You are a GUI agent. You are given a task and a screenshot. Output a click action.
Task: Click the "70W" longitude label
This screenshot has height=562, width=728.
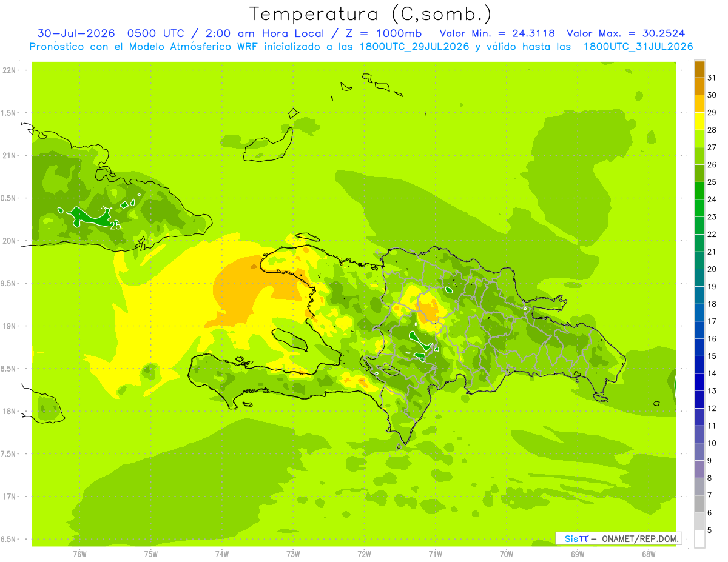pos(507,554)
